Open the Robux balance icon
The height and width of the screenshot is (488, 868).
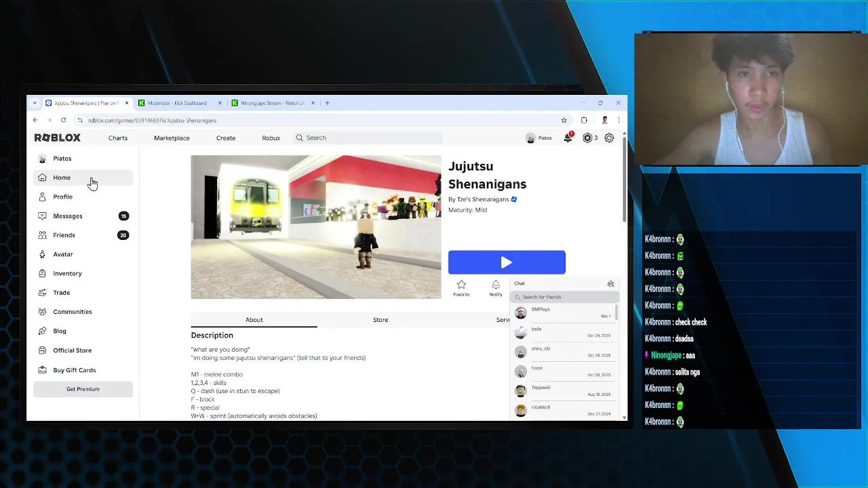tap(588, 138)
